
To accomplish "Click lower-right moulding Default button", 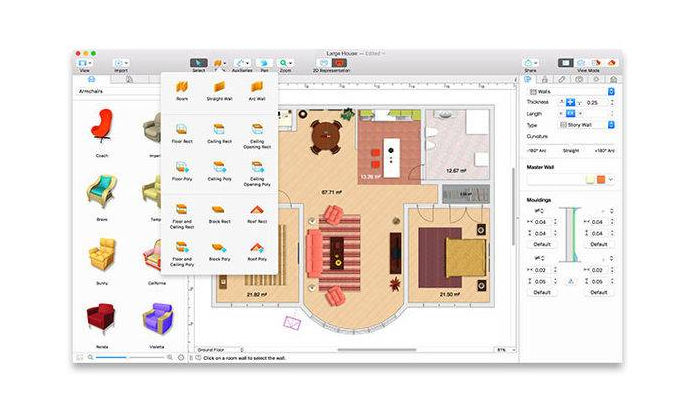I will (599, 292).
